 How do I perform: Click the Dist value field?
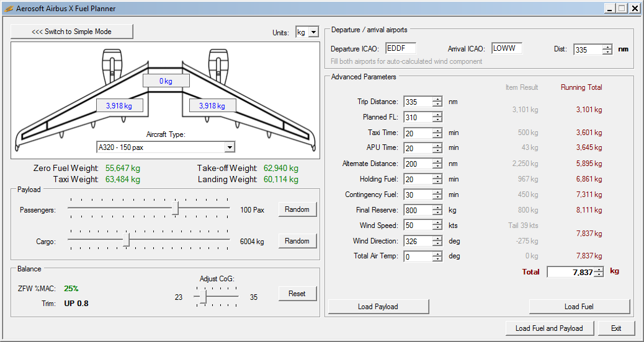pyautogui.click(x=588, y=50)
